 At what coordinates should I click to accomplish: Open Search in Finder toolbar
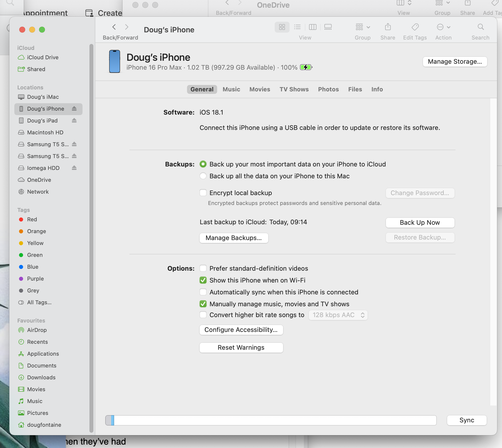point(480,27)
